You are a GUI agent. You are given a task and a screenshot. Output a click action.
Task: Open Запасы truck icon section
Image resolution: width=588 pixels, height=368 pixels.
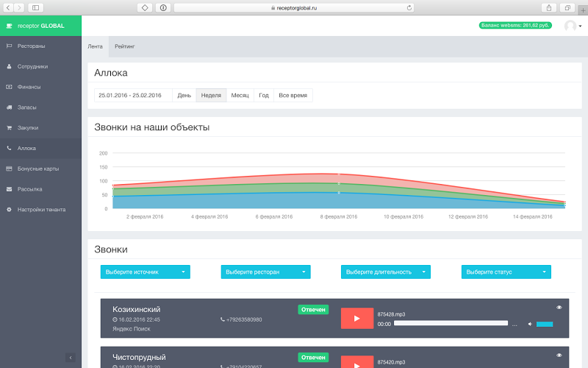9,107
